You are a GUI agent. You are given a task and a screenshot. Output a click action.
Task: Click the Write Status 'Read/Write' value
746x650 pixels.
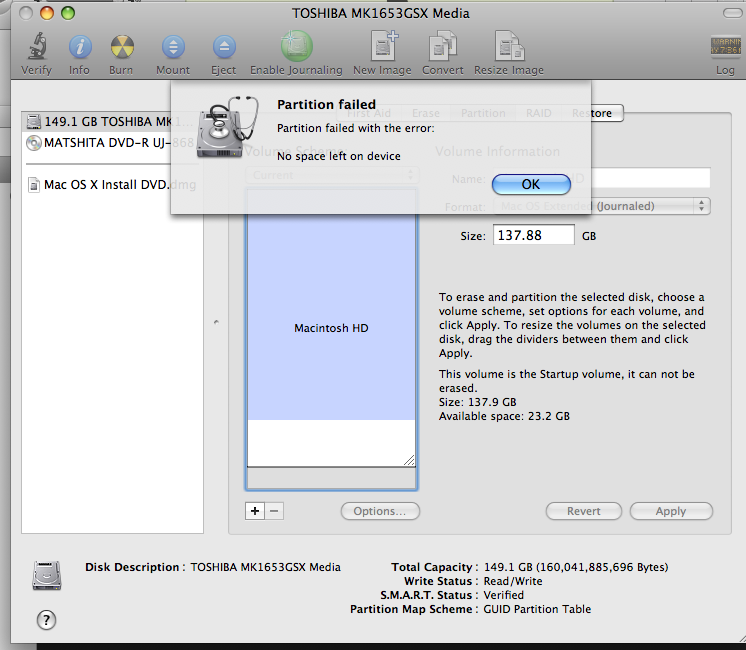(x=513, y=581)
